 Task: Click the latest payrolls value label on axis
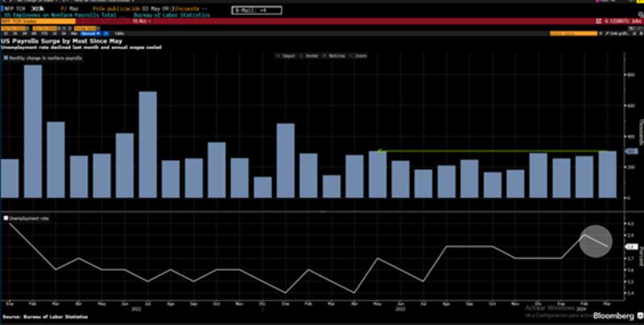pyautogui.click(x=631, y=150)
